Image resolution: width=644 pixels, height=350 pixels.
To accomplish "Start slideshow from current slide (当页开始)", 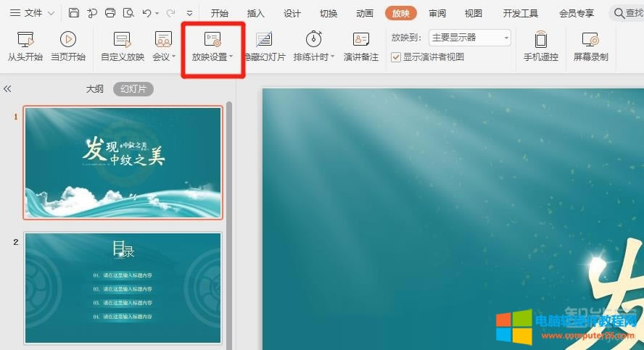I will point(68,47).
